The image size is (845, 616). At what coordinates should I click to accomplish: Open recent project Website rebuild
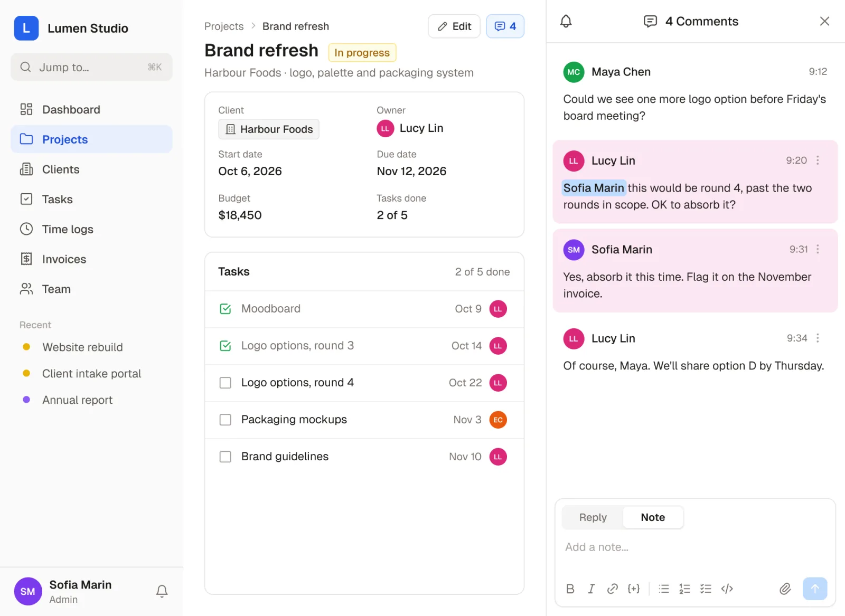[x=82, y=347]
